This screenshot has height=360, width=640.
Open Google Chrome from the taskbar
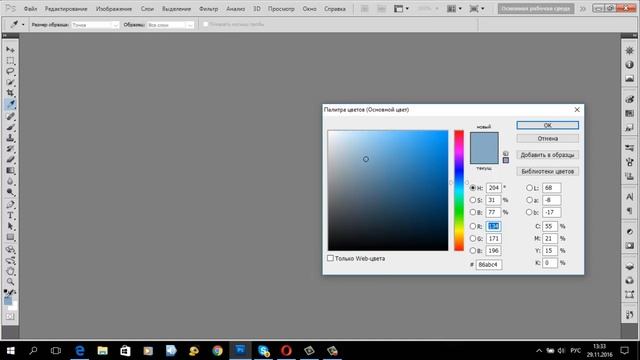coord(217,350)
